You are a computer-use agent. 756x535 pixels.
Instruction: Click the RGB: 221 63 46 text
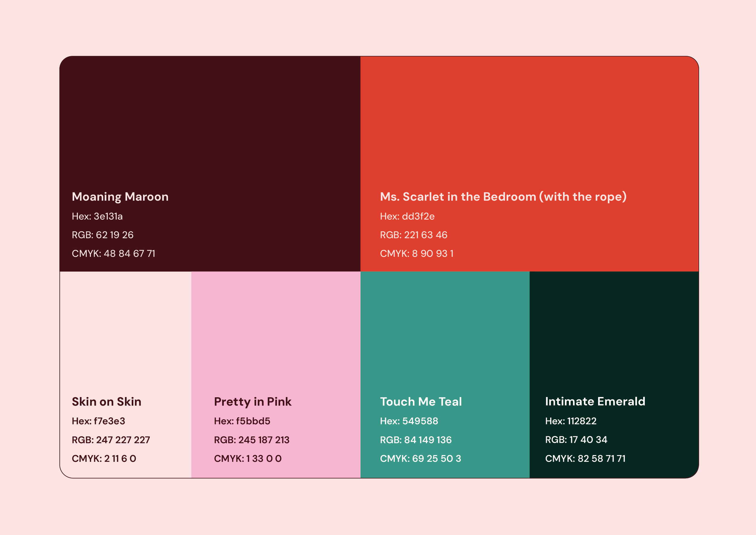pyautogui.click(x=413, y=235)
